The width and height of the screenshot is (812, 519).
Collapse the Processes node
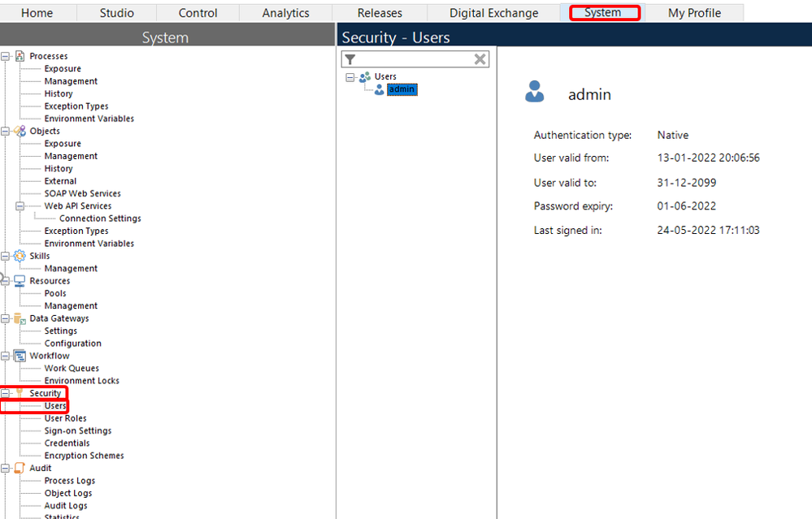click(x=5, y=56)
